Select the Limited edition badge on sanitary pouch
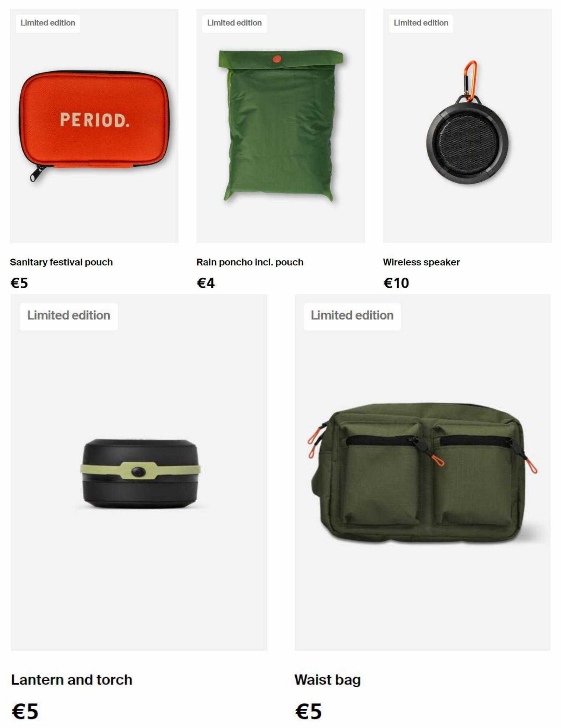This screenshot has height=728, width=561. (x=48, y=23)
